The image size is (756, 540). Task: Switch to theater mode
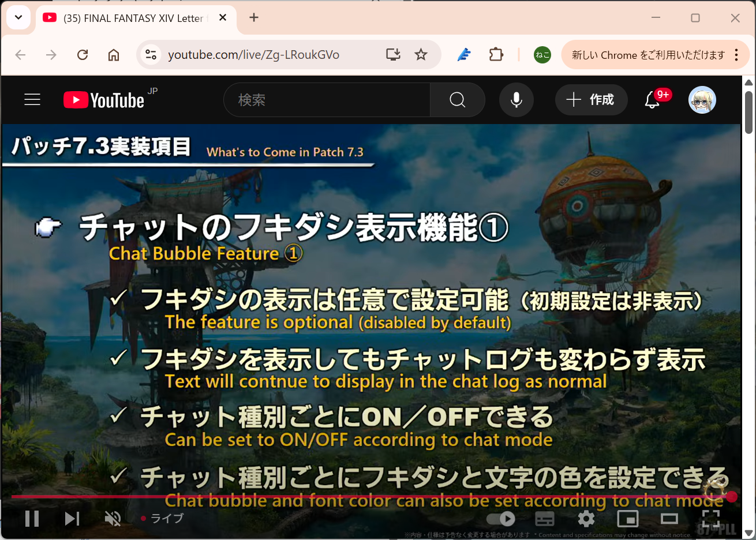(669, 519)
